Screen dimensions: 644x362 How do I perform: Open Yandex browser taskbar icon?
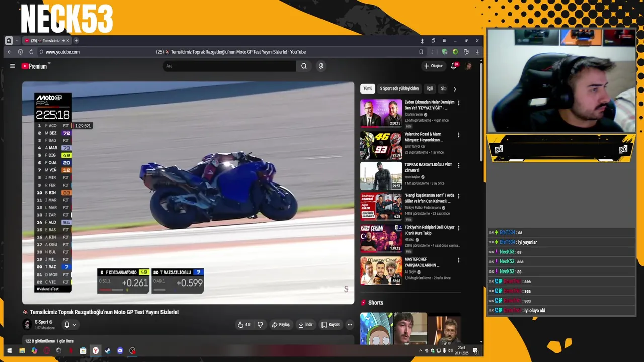tap(95, 351)
